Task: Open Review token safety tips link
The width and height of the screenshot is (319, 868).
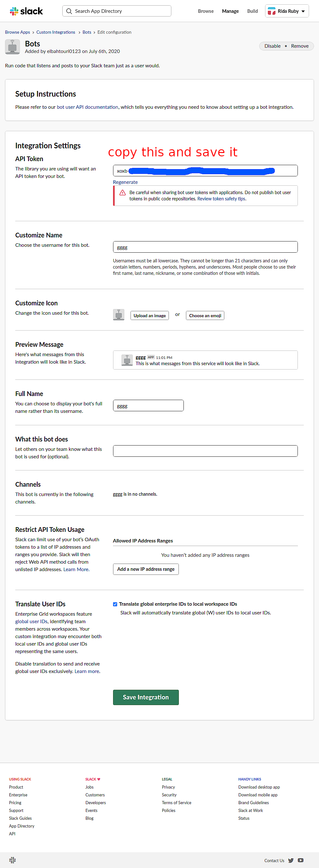Action: [x=221, y=199]
